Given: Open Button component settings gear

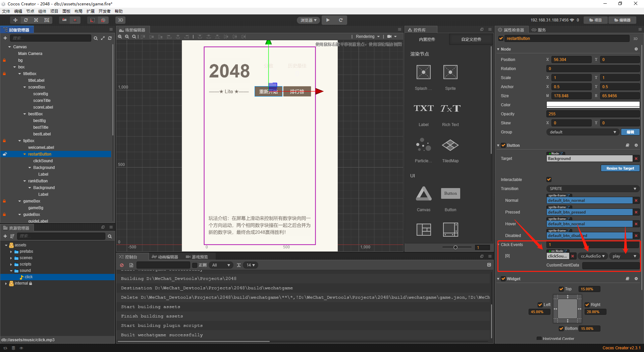Looking at the screenshot, I should pyautogui.click(x=636, y=145).
